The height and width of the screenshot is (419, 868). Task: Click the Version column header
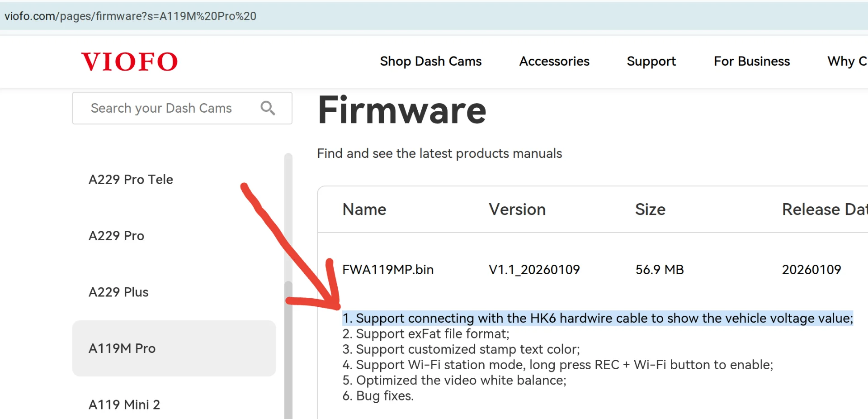[x=517, y=209]
